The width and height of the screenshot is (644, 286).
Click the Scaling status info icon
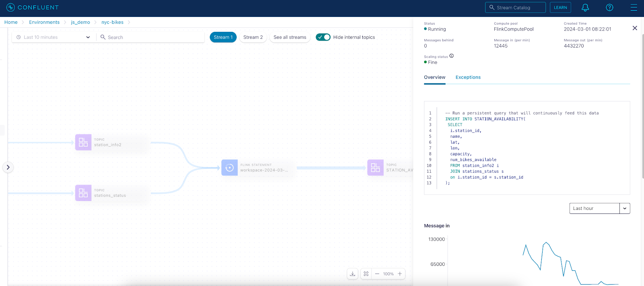(x=452, y=56)
